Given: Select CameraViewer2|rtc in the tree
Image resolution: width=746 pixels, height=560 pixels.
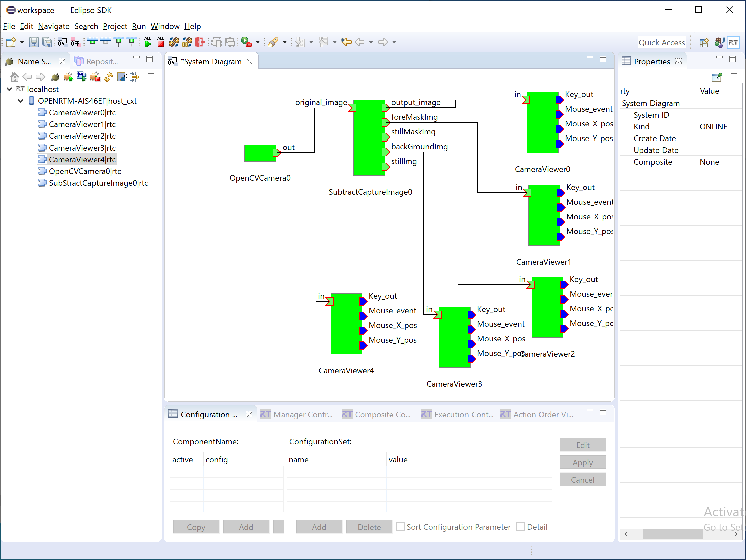Looking at the screenshot, I should [82, 136].
